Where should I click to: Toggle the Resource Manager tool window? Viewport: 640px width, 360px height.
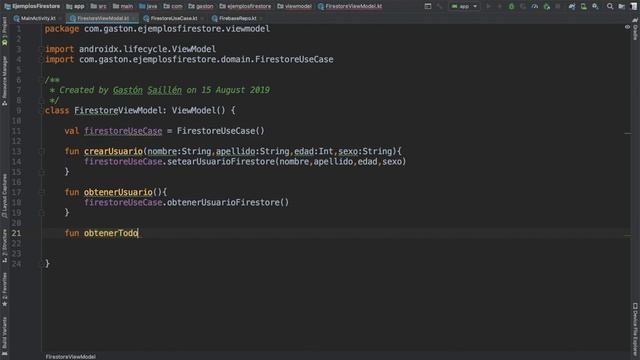[4, 81]
